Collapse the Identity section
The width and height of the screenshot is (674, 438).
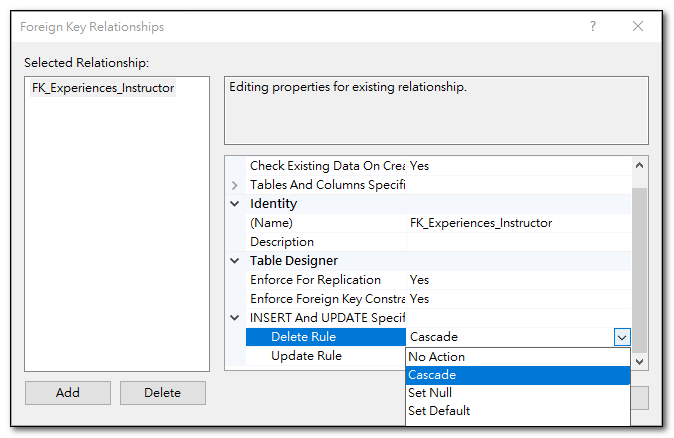tap(235, 204)
